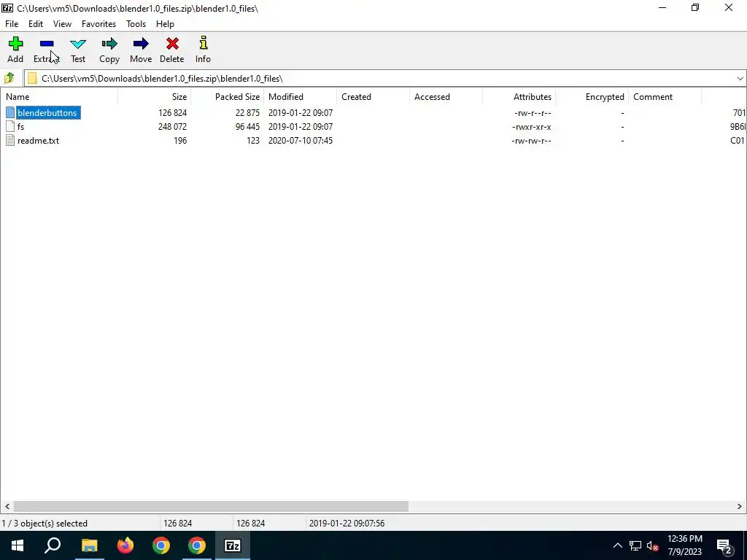Viewport: 747px width, 560px height.
Task: Select the blenderbuttons file name
Action: pos(47,113)
